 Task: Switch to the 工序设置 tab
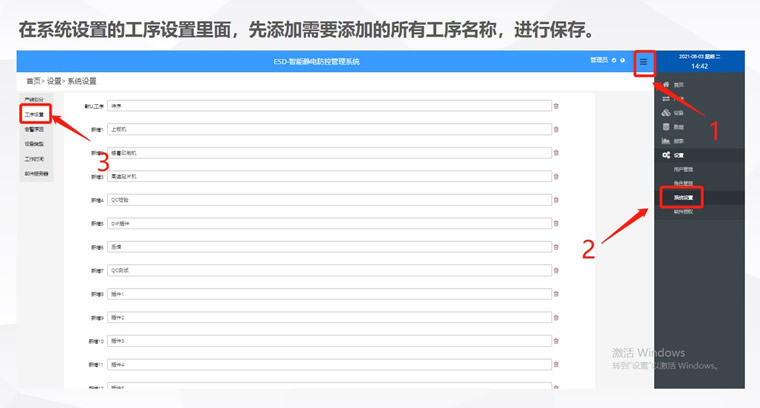(x=34, y=114)
